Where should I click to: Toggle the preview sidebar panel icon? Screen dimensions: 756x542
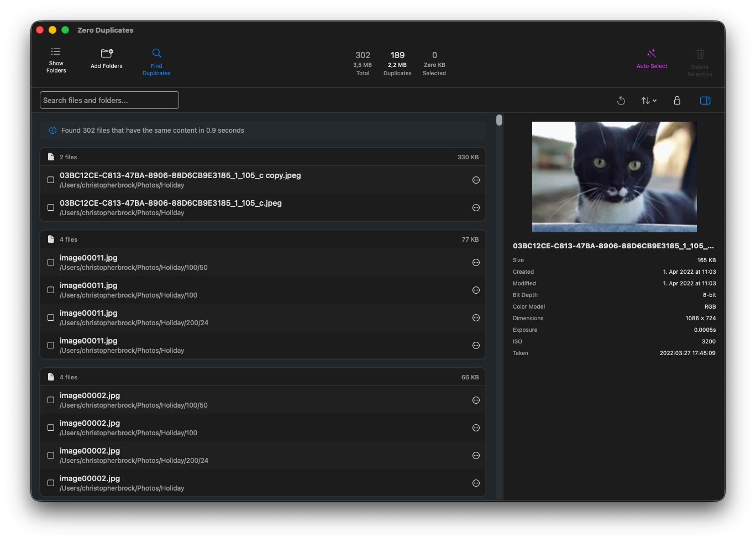(x=705, y=101)
